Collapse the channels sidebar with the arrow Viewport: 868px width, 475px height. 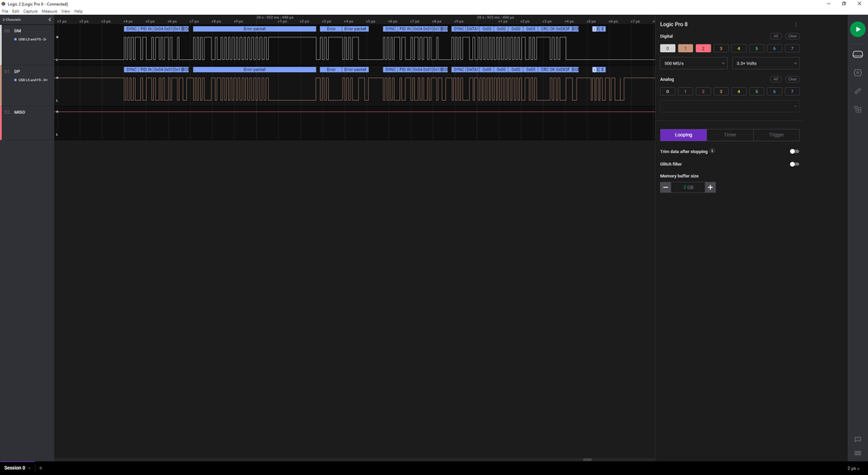pos(50,19)
